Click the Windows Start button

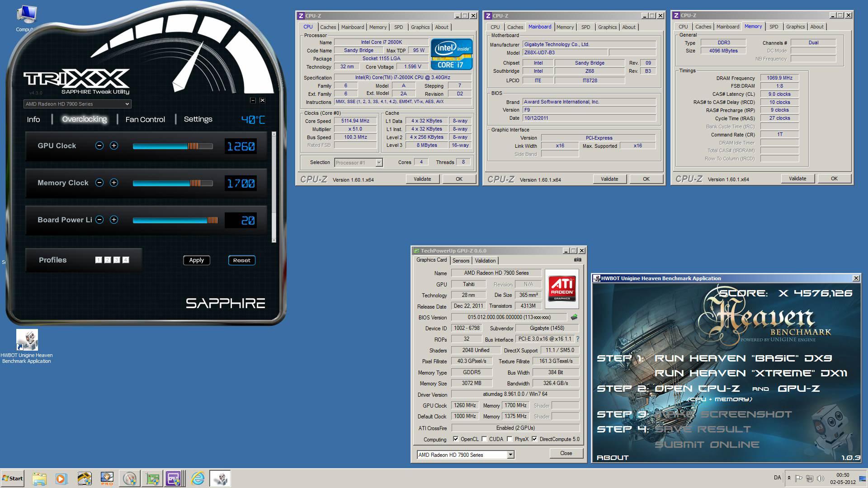[x=12, y=479]
